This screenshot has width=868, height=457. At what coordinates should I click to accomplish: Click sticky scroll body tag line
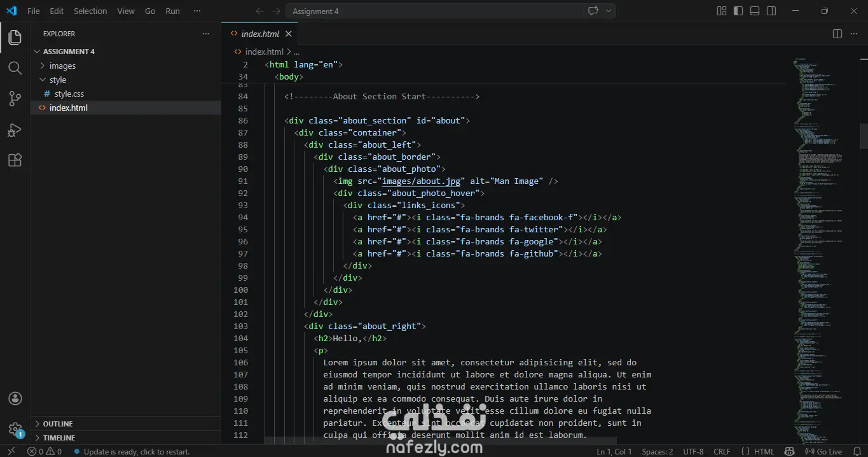coord(289,76)
